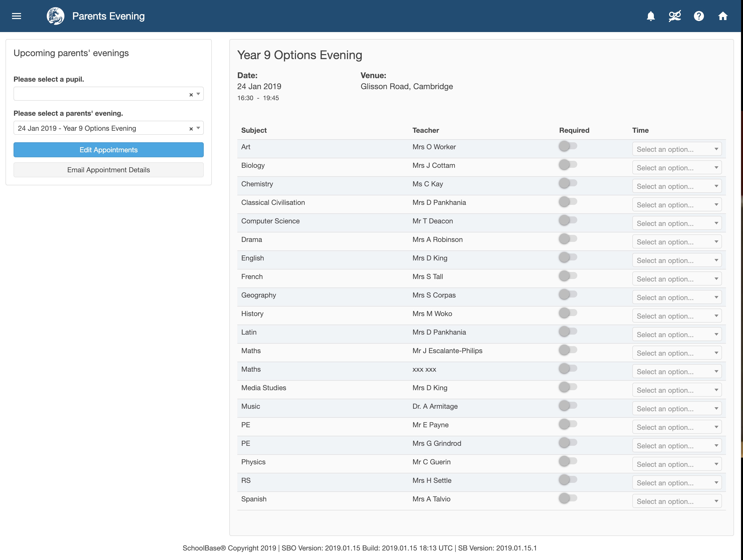
Task: Open Time dropdown for Classical Civilisation
Action: pyautogui.click(x=677, y=204)
